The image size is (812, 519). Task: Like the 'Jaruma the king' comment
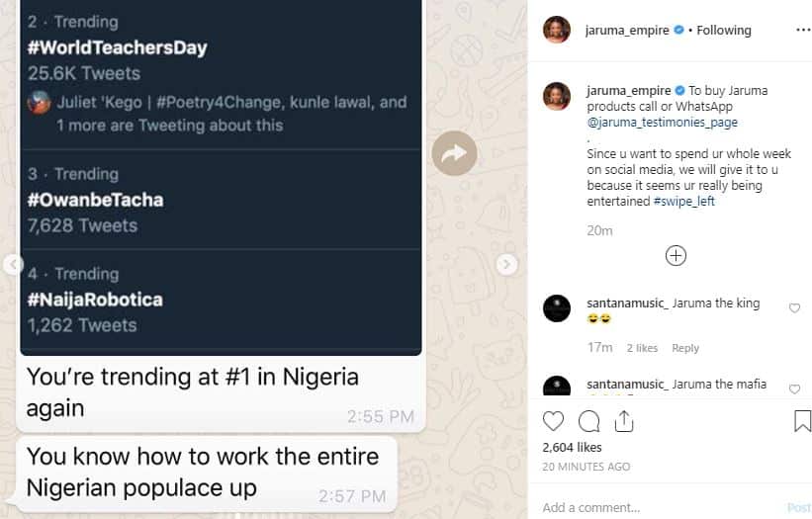pyautogui.click(x=794, y=308)
